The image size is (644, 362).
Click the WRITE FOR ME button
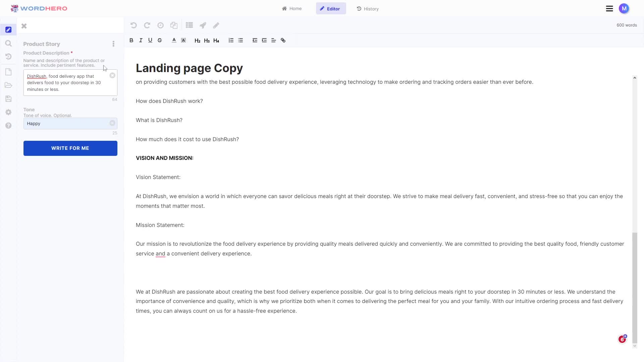tap(70, 148)
